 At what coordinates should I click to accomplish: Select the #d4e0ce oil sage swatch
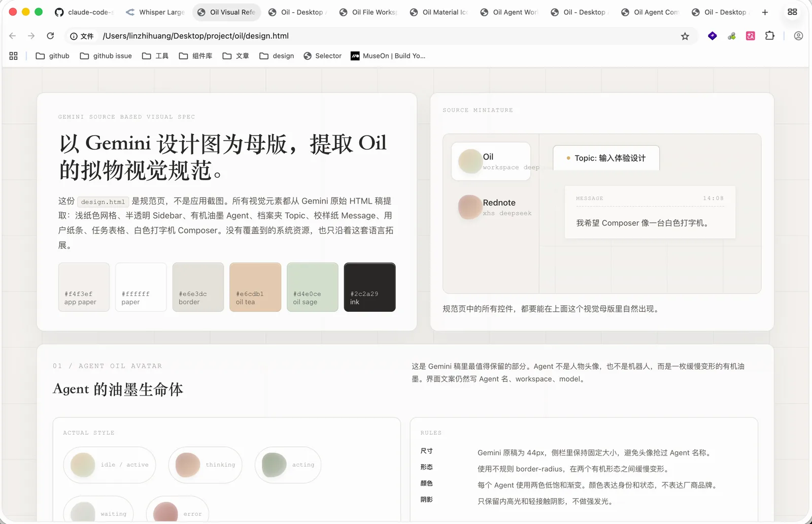[313, 287]
